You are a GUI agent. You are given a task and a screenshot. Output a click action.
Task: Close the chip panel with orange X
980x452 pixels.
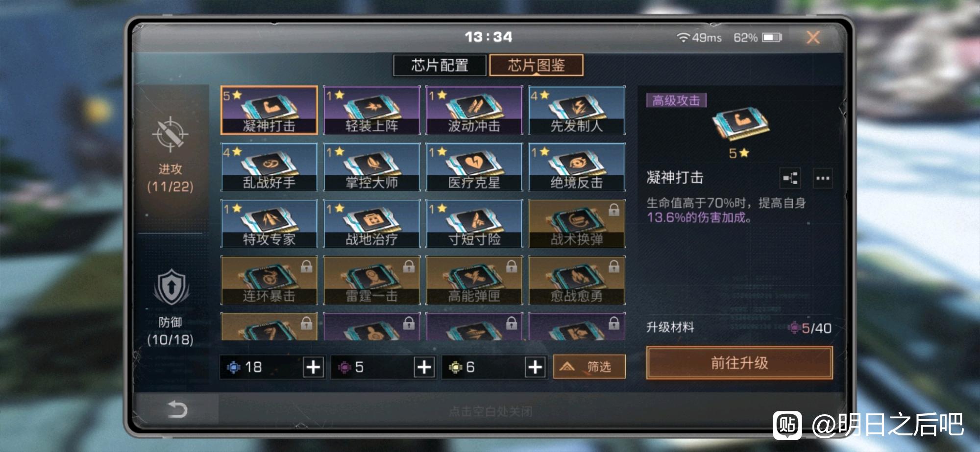click(813, 38)
